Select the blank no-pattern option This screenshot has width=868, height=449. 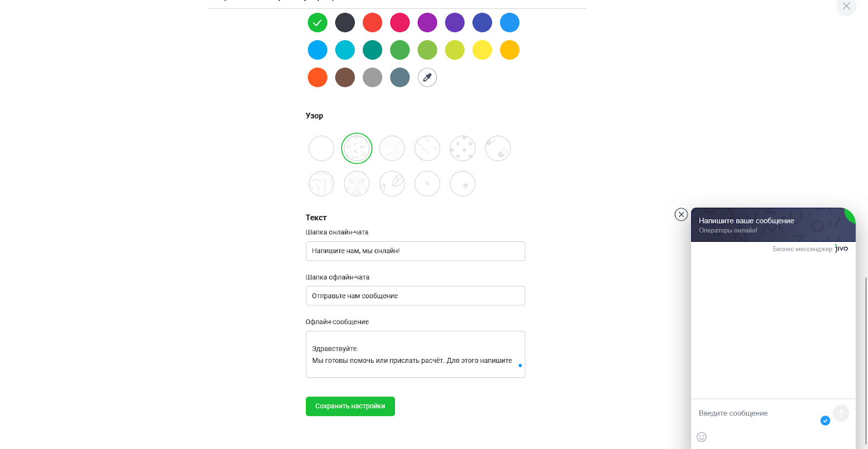[x=321, y=149]
